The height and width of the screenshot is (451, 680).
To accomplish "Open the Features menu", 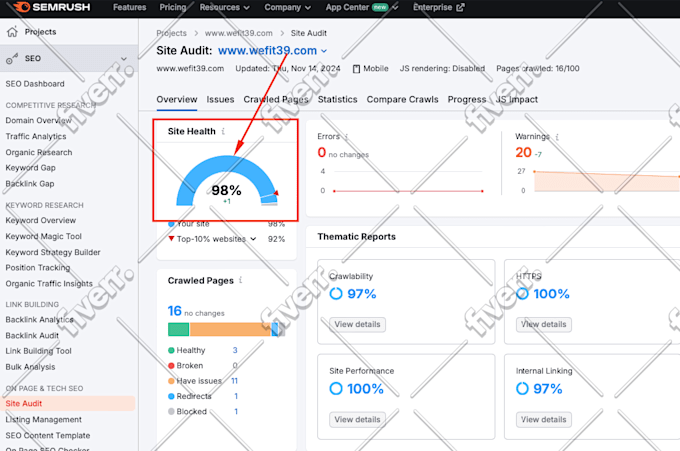I will (x=129, y=7).
